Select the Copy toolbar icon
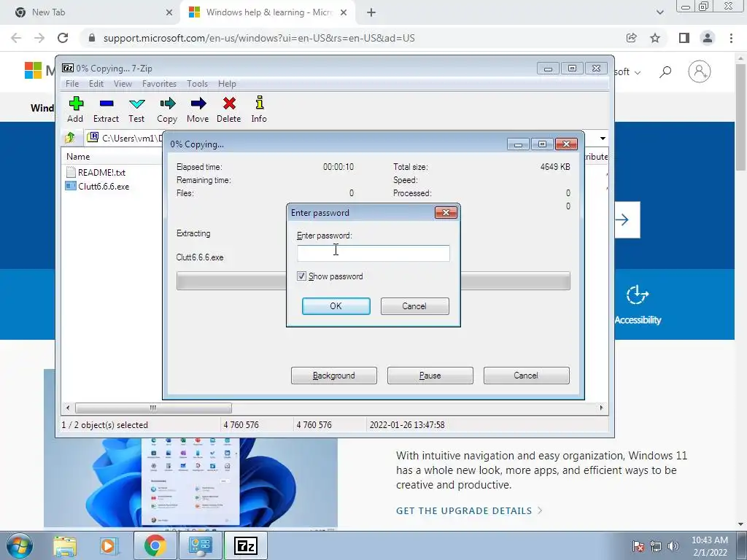Screen dimensions: 747x560 pos(167,109)
